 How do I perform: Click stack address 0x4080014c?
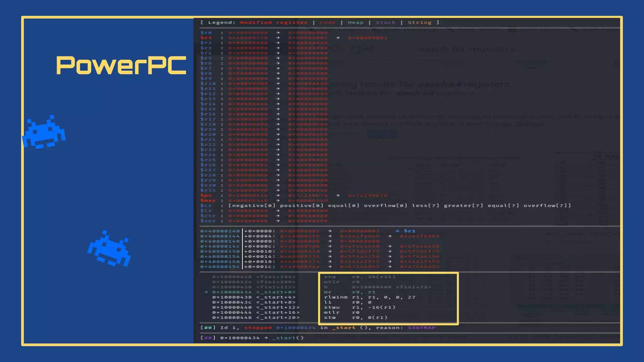(220, 246)
